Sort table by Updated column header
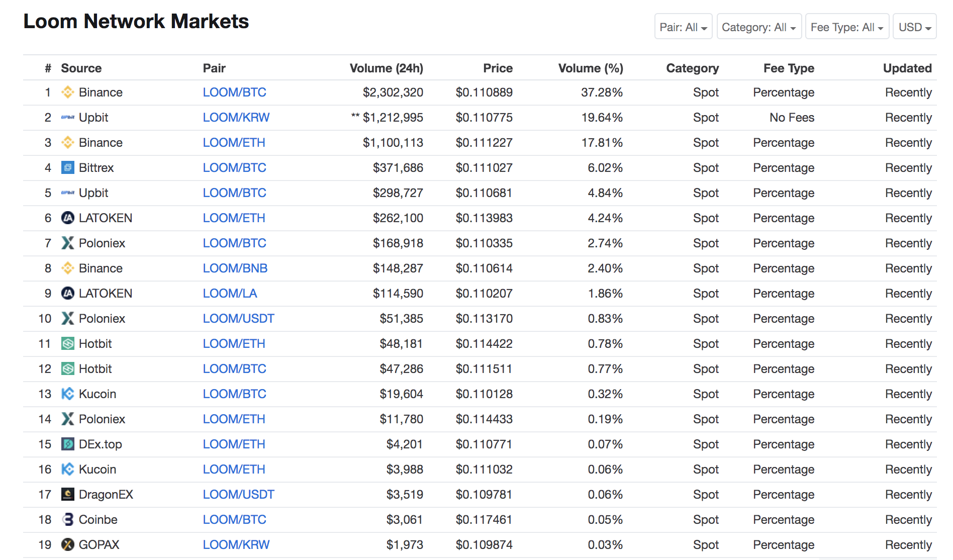 907,68
